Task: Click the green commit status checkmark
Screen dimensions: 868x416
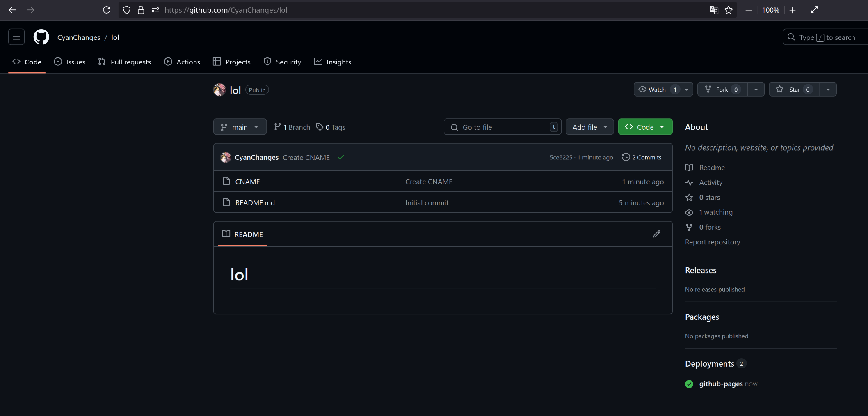Action: click(x=341, y=157)
